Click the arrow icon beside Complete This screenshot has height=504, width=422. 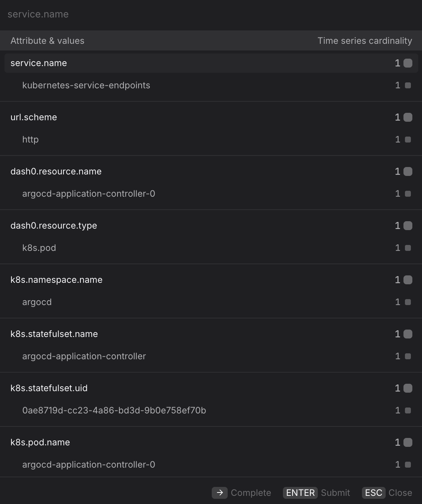(220, 492)
